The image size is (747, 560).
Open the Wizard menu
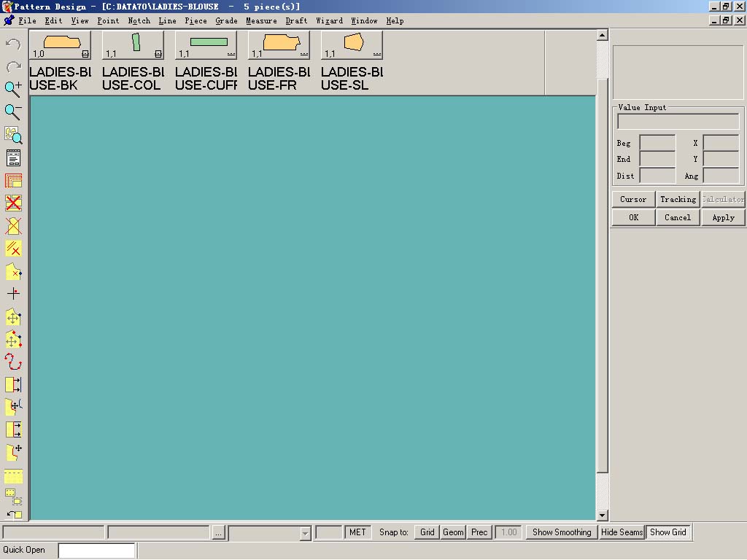click(x=329, y=20)
